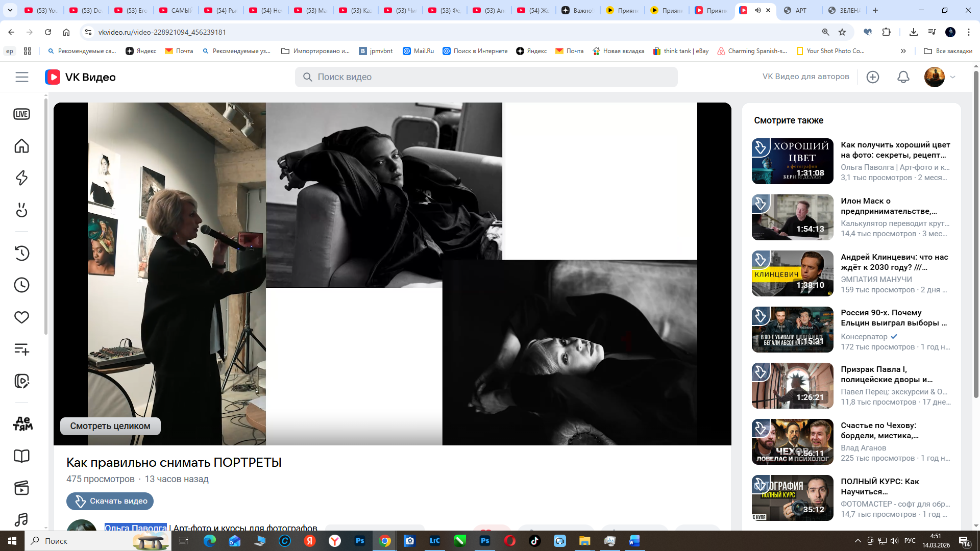980x551 pixels.
Task: Expand the profile avatar dropdown arrow
Action: click(x=952, y=77)
